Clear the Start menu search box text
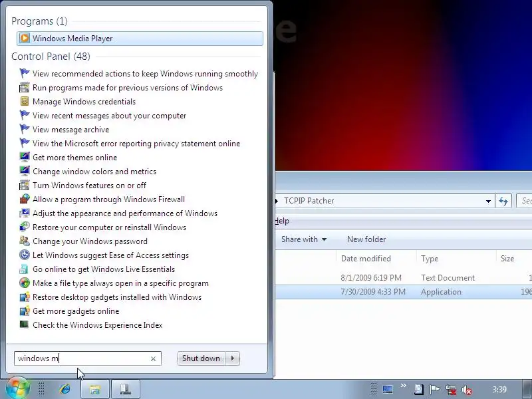532x399 pixels. click(x=153, y=358)
